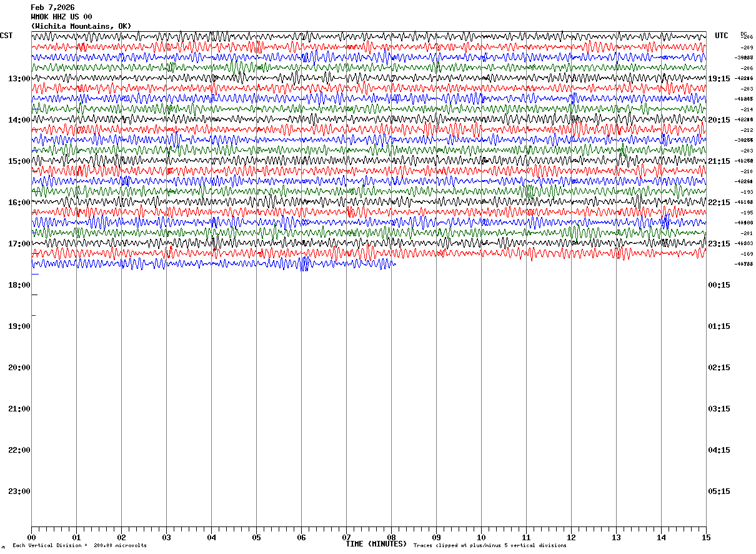Select minute tick label 00 on x-axis
Viewport: 756px width, 554px height.
coord(31,537)
